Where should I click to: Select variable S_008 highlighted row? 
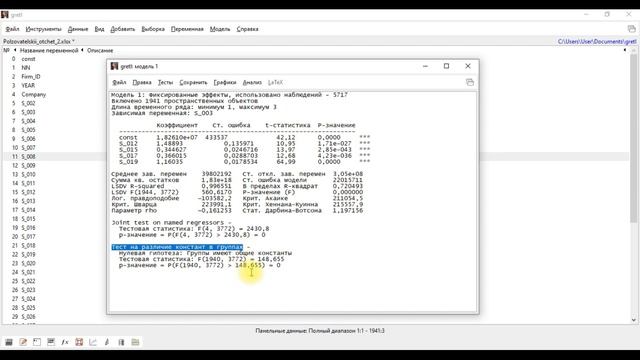coord(28,157)
